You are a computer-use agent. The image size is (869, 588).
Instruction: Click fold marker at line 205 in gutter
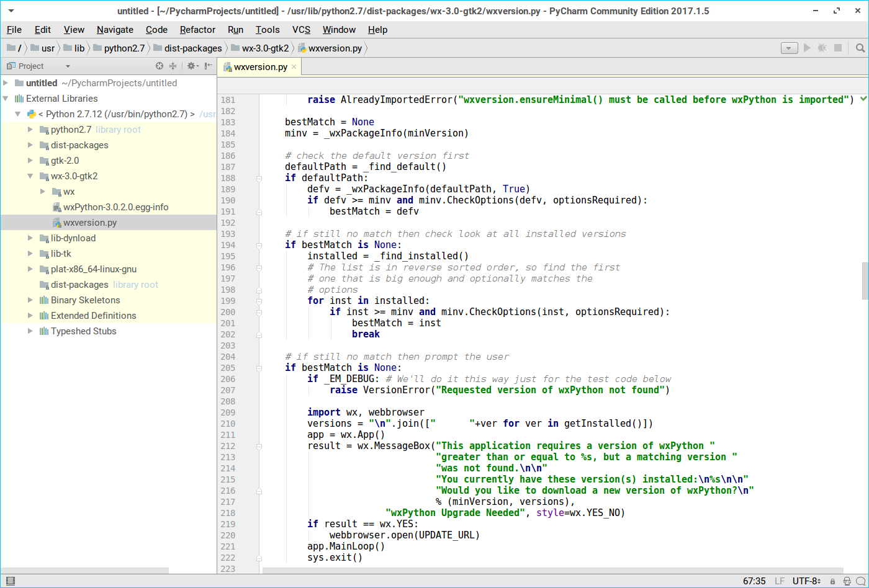click(259, 368)
